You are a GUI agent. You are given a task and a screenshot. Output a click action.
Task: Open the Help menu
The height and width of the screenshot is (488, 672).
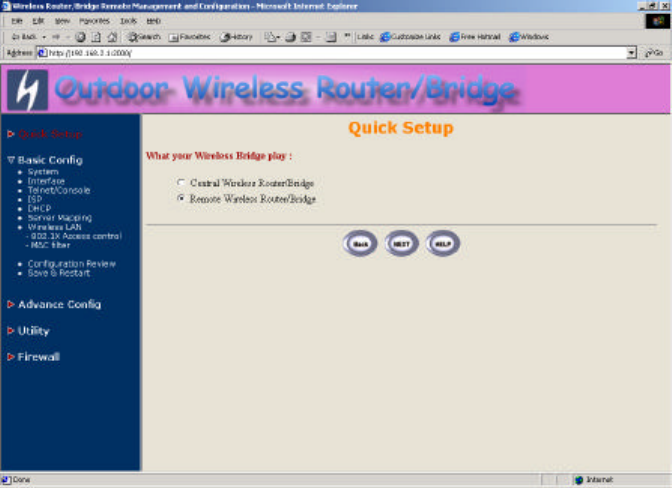(153, 21)
